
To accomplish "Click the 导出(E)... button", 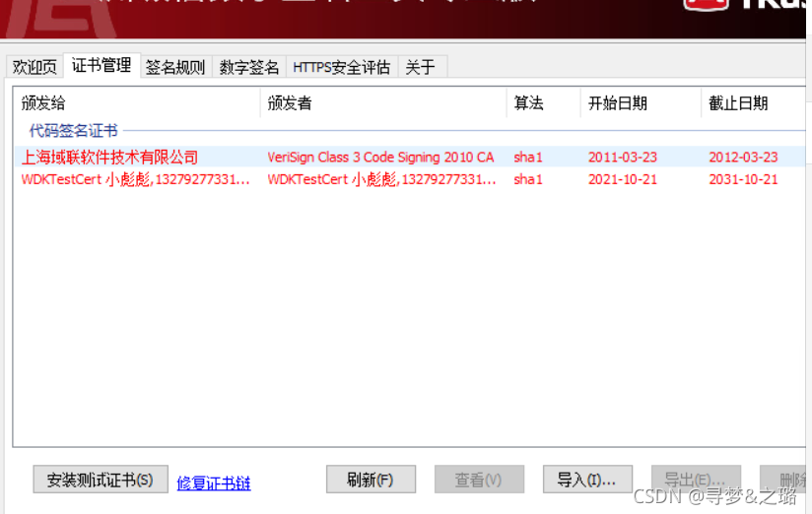I will click(696, 480).
